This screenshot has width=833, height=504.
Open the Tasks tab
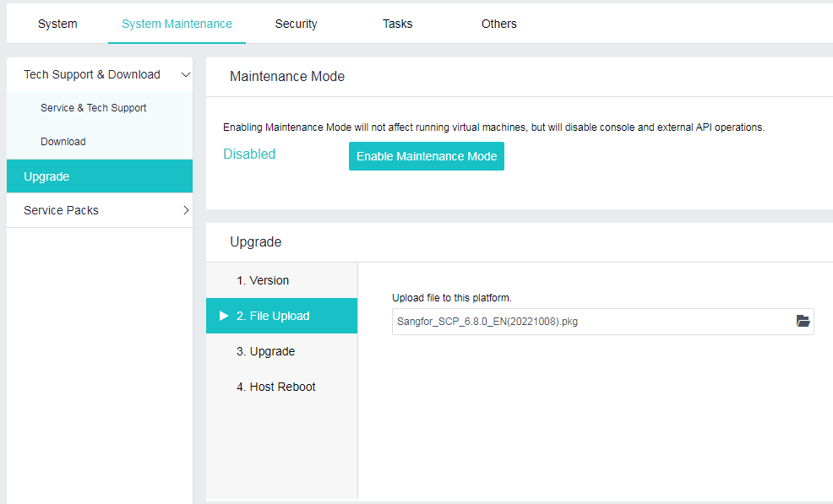click(x=397, y=24)
